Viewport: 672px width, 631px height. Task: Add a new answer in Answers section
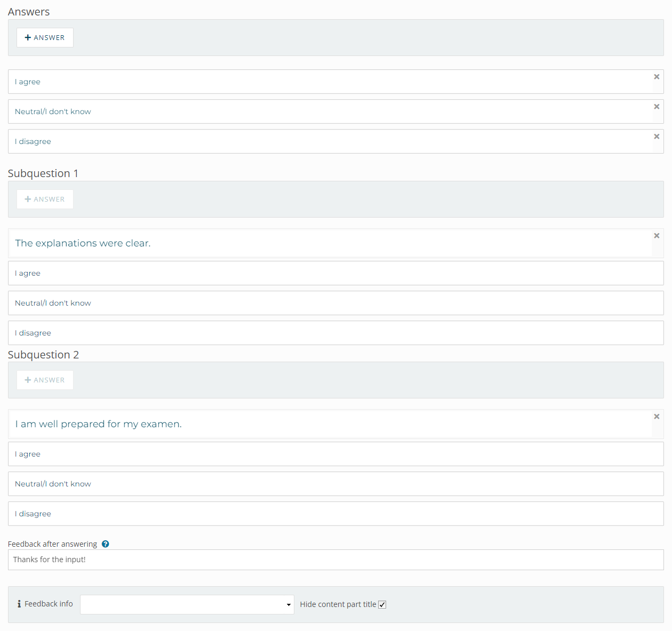tap(45, 38)
